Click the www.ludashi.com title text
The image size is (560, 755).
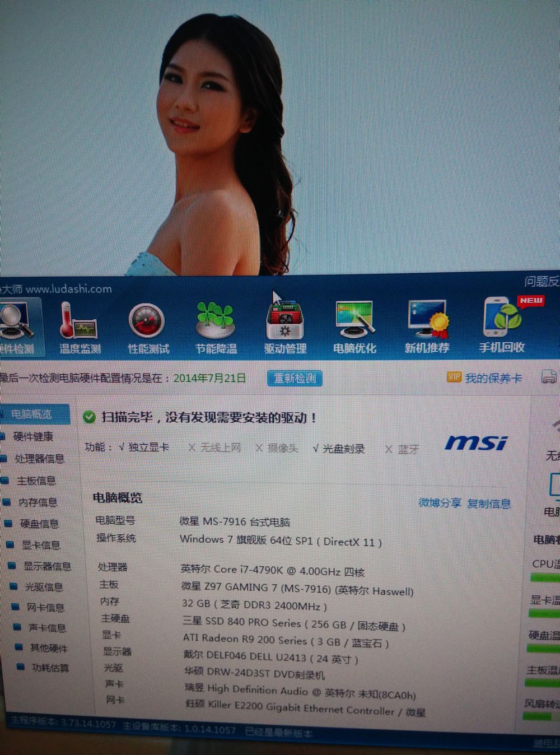tap(68, 289)
